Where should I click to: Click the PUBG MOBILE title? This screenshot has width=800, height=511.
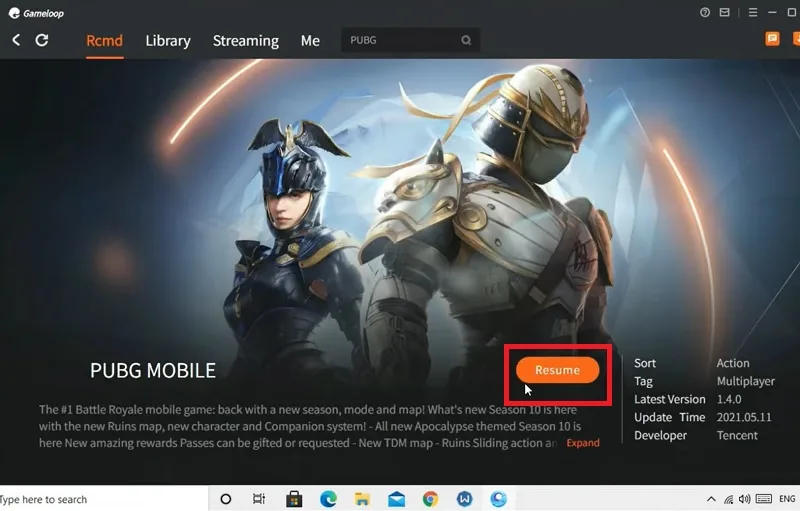point(153,370)
